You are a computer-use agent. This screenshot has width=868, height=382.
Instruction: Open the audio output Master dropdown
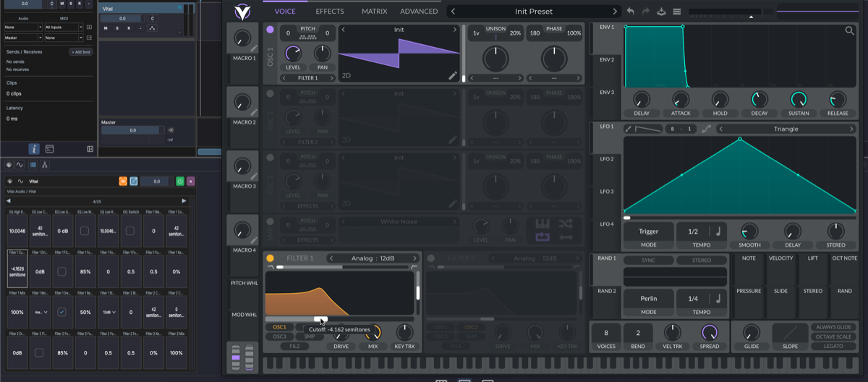[23, 38]
